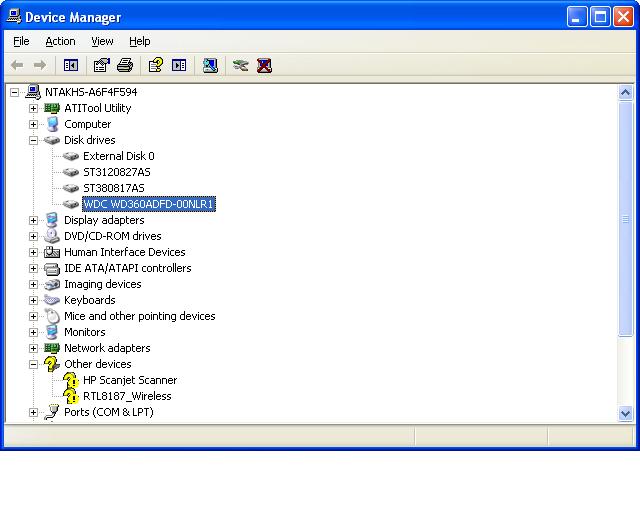Click the Keyboards category icon
This screenshot has height=512, width=640.
(52, 300)
